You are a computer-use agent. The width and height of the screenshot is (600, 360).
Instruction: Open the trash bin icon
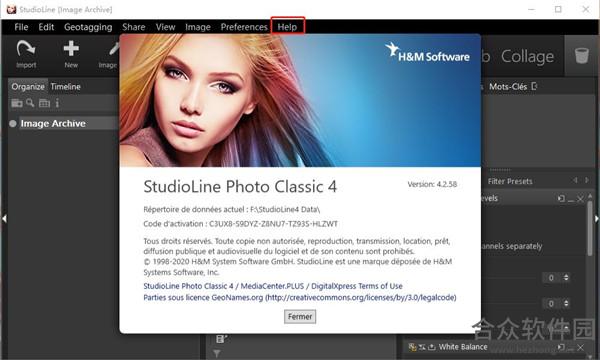pyautogui.click(x=582, y=55)
